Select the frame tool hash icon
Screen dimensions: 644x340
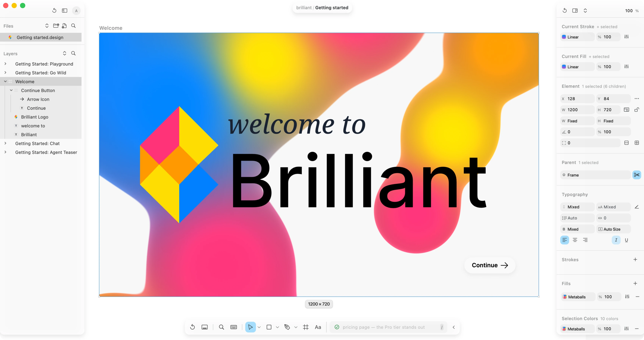(x=306, y=327)
